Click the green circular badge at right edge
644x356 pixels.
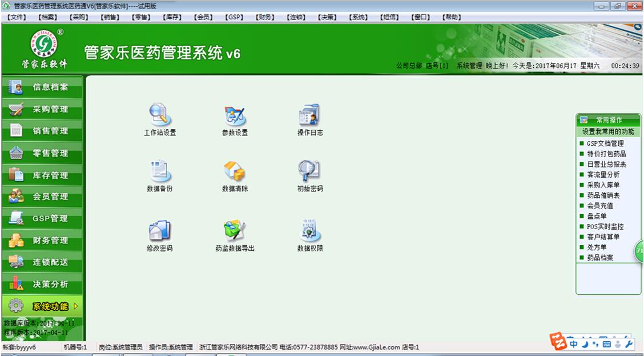coord(639,250)
